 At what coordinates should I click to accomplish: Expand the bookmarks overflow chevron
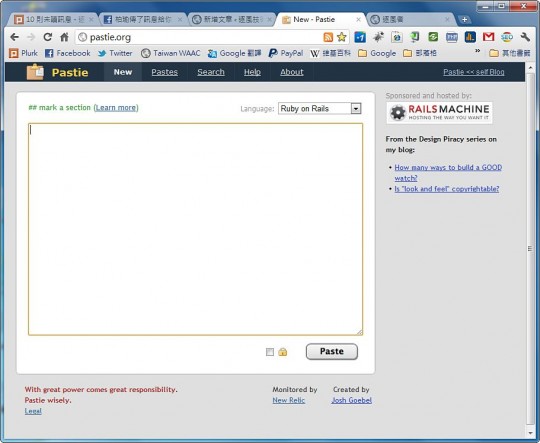tap(477, 51)
